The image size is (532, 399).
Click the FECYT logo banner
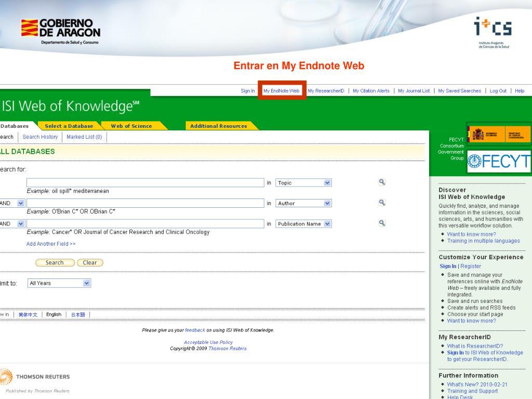click(x=499, y=162)
